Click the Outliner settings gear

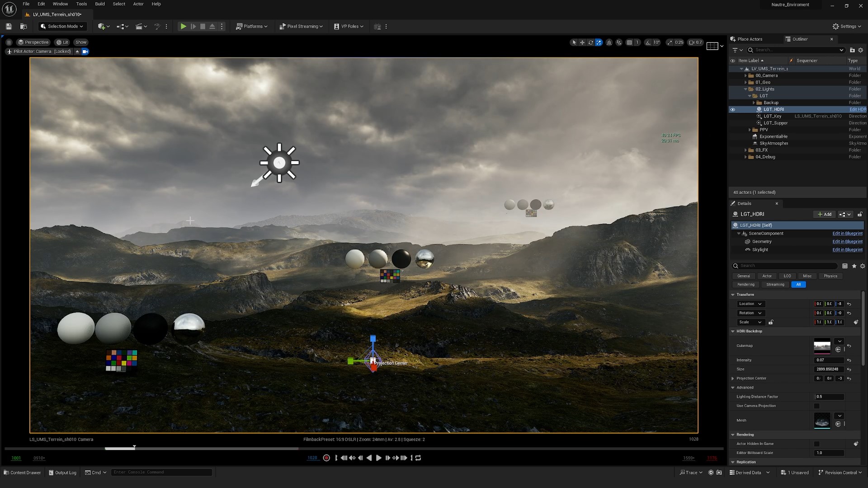pos(861,50)
